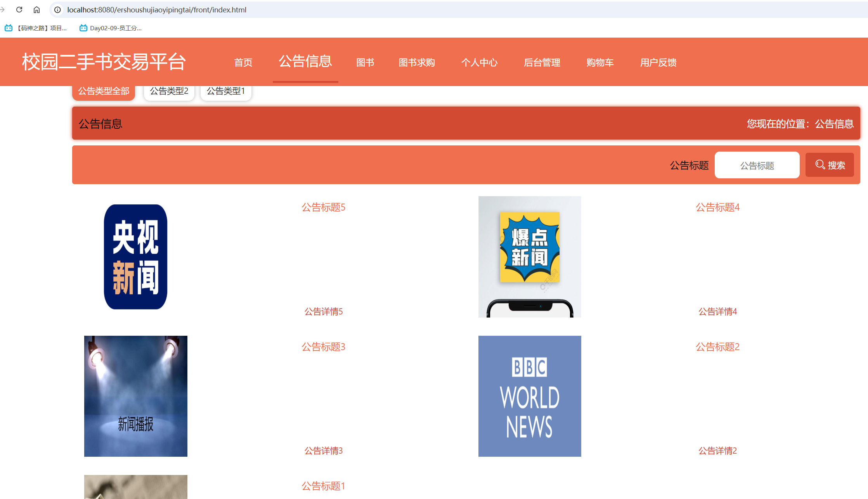View site information icon in address bar
This screenshot has width=868, height=499.
[x=57, y=10]
